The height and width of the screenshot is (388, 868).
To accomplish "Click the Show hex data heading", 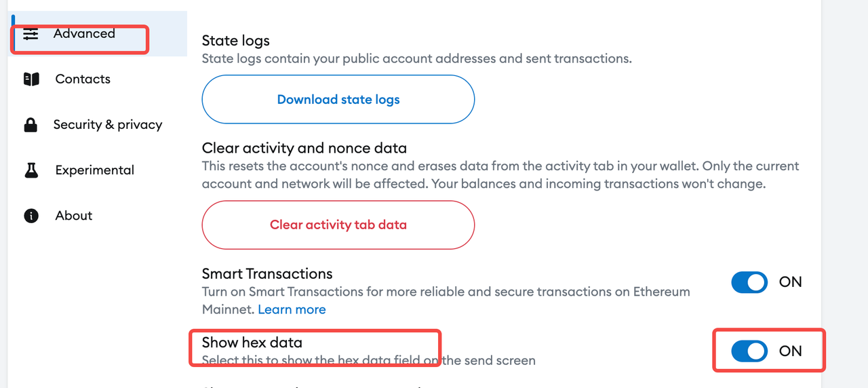I will (252, 343).
